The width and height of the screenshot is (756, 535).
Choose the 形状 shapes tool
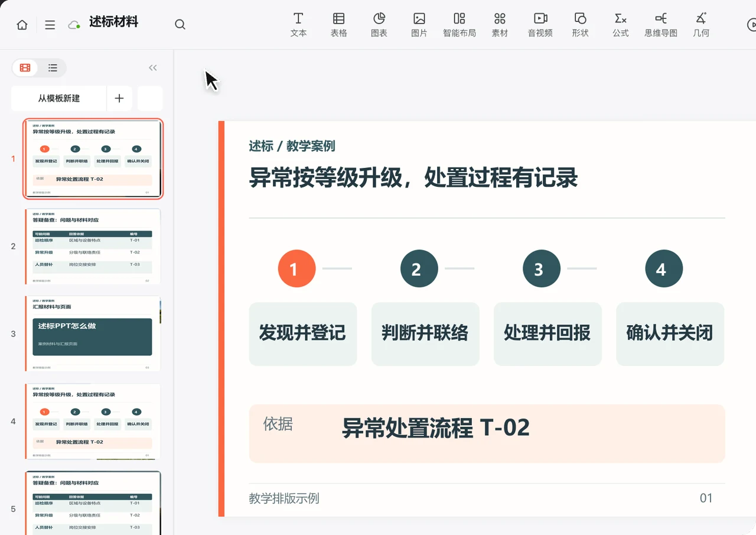[x=581, y=25]
